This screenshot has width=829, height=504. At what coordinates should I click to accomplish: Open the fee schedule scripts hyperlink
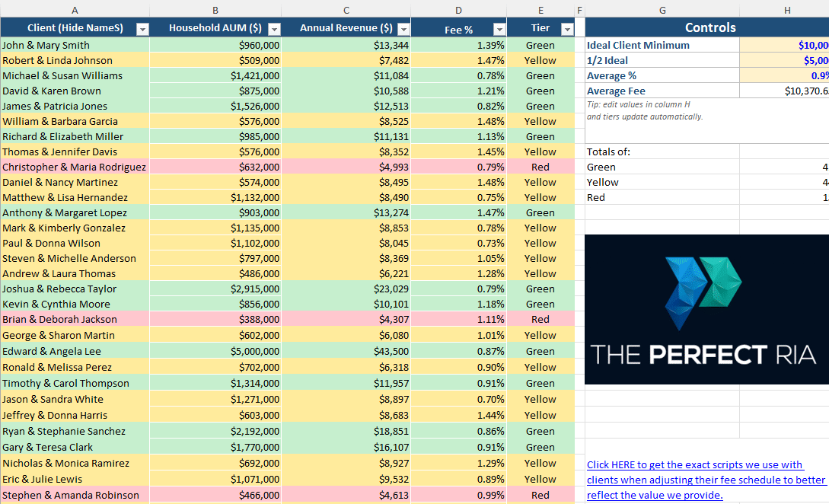tap(706, 480)
